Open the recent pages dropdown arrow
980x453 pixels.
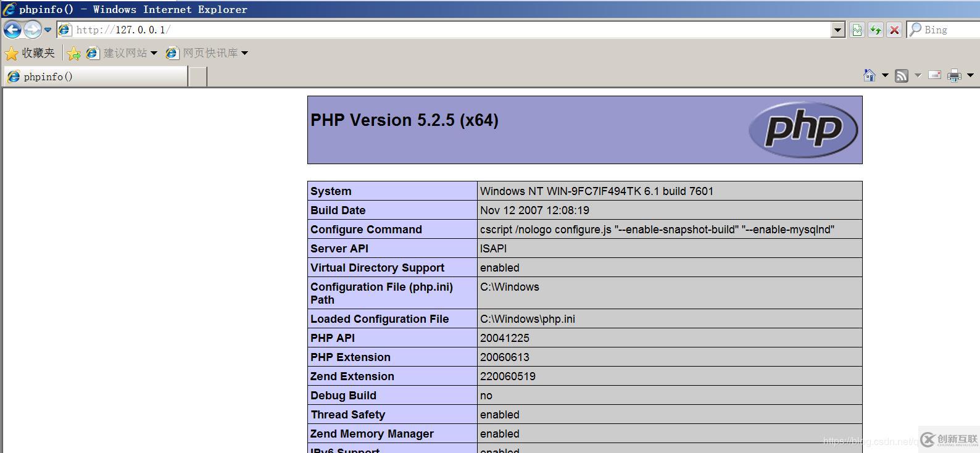click(x=48, y=30)
